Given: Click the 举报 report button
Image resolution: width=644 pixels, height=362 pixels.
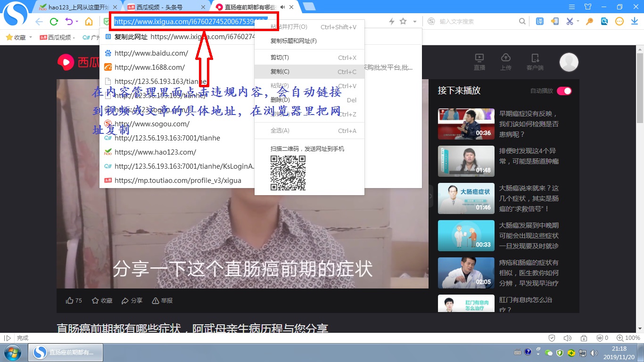Looking at the screenshot, I should click(162, 300).
